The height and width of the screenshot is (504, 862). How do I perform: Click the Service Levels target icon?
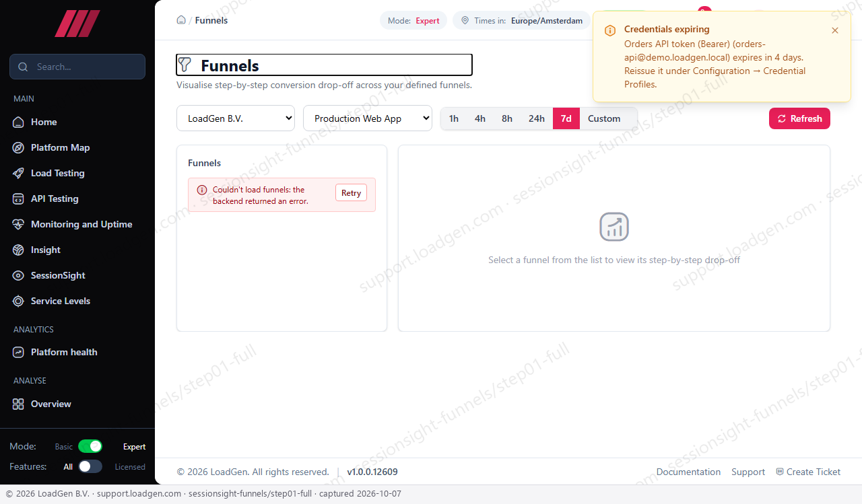18,301
